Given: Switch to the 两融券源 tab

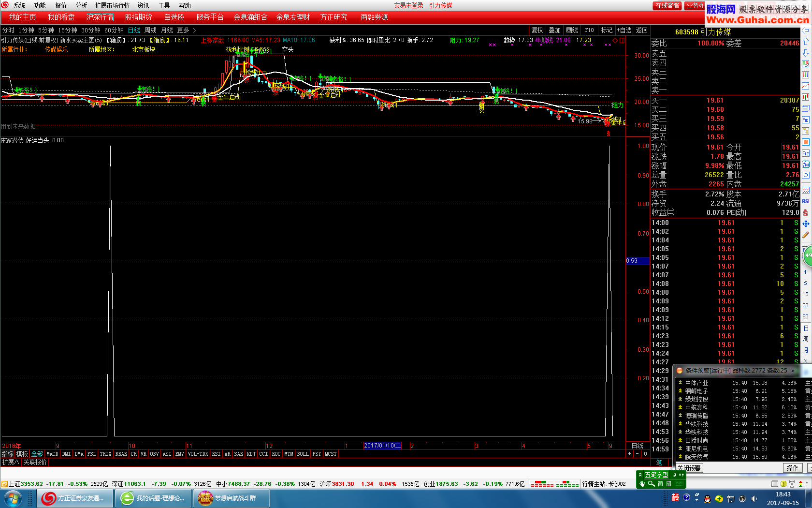Looking at the screenshot, I should click(x=374, y=17).
